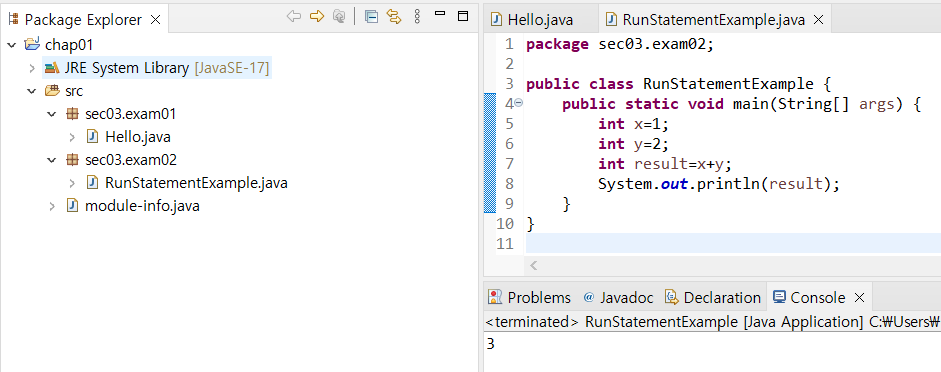Open the Problems tab
Viewport: 941px width, 372px height.
[529, 298]
